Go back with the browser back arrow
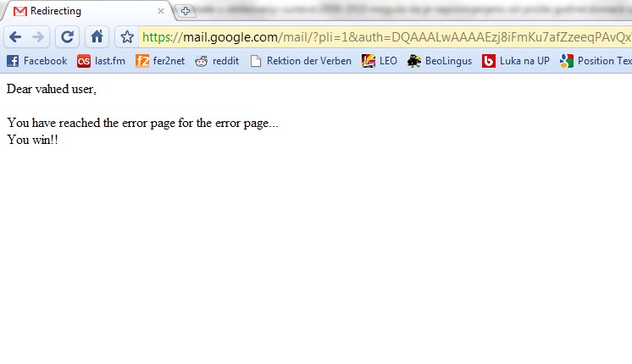 point(15,37)
